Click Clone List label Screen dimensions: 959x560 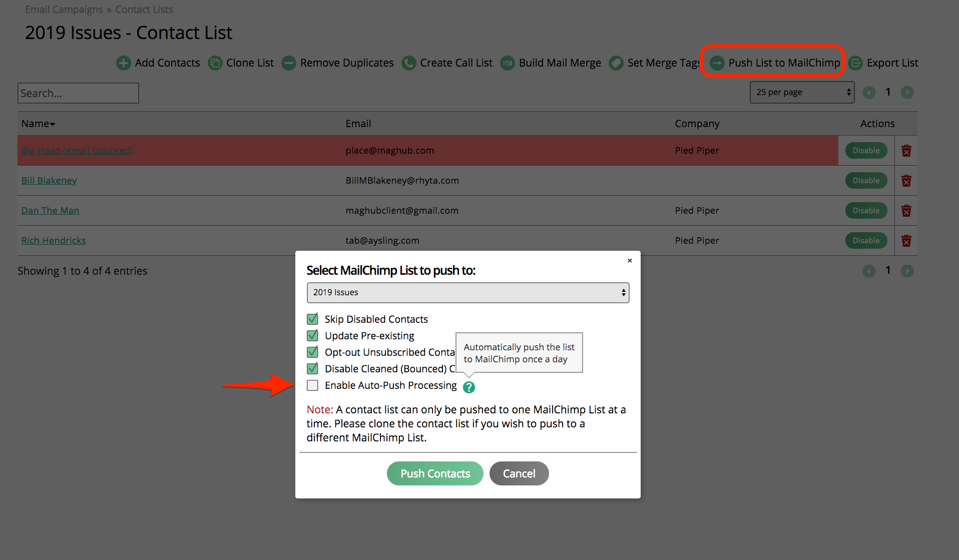[x=250, y=63]
